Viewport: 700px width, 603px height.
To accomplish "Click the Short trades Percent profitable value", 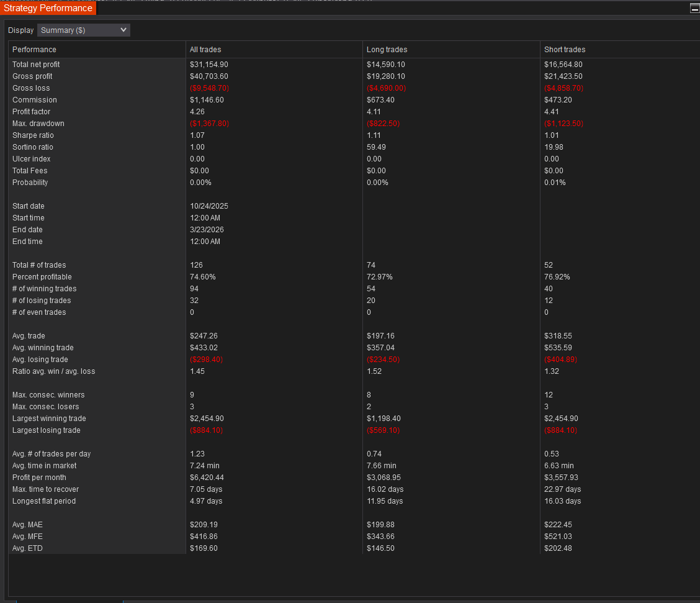I will pyautogui.click(x=557, y=277).
